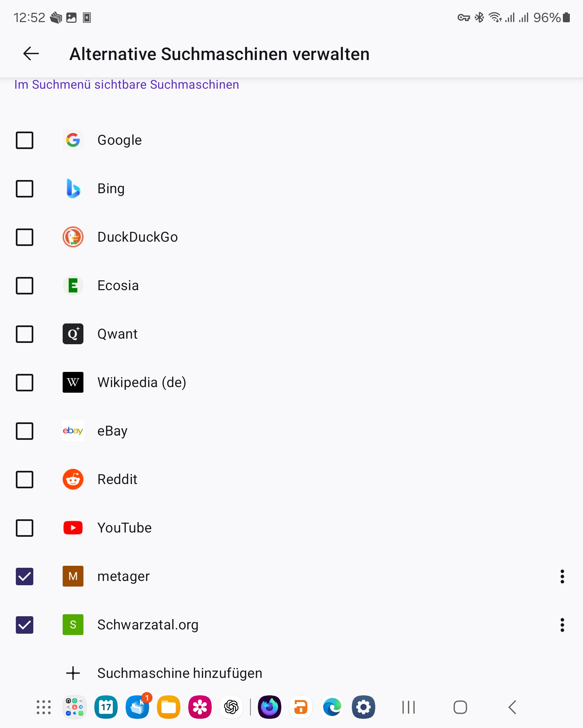583x728 pixels.
Task: Check the DuckDuckGo checkbox
Action: [25, 237]
